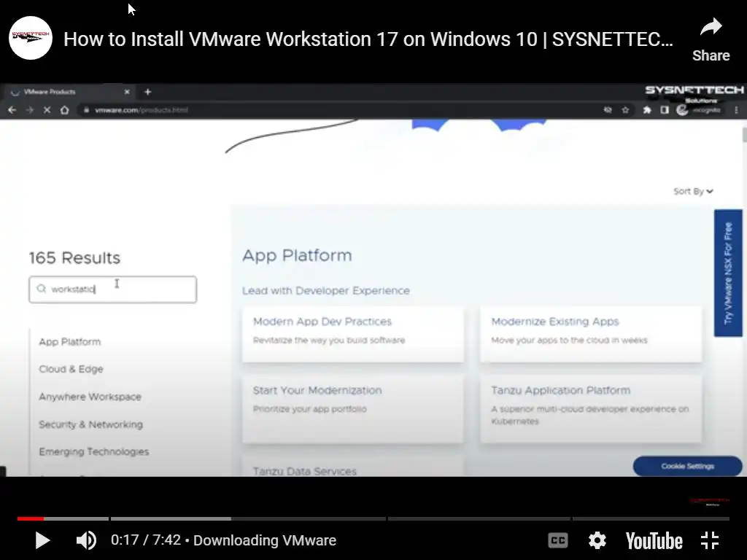This screenshot has height=560, width=747.
Task: Open Try VMware NSX For Free banner
Action: [x=728, y=273]
